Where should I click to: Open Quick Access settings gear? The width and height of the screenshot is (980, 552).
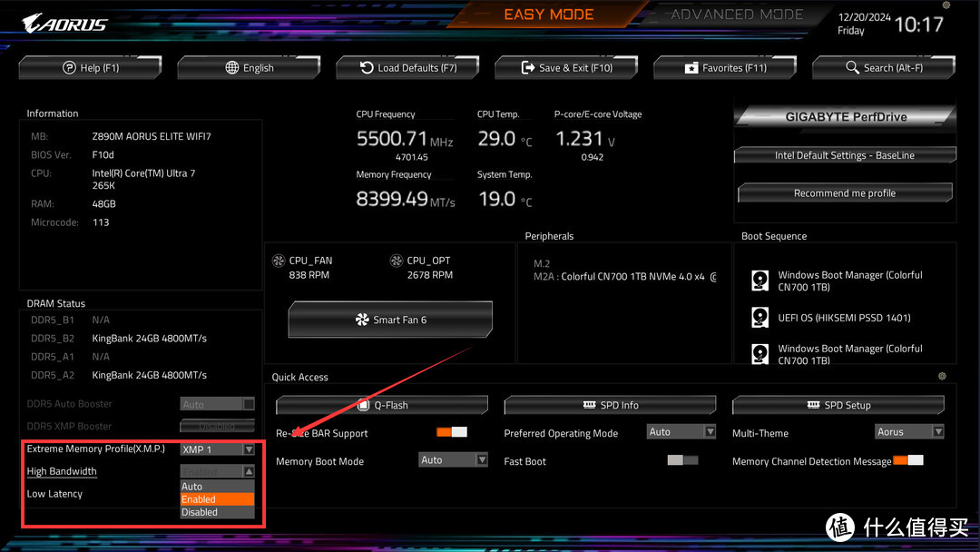point(942,377)
